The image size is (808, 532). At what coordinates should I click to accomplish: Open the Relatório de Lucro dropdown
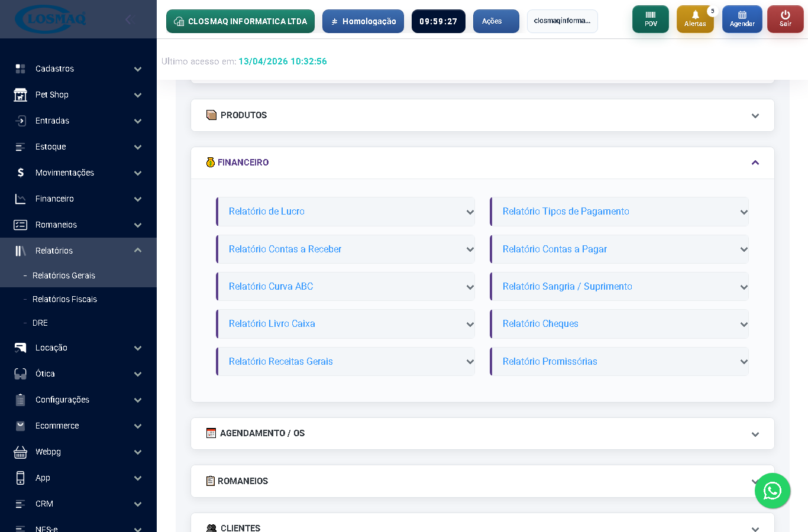[345, 211]
